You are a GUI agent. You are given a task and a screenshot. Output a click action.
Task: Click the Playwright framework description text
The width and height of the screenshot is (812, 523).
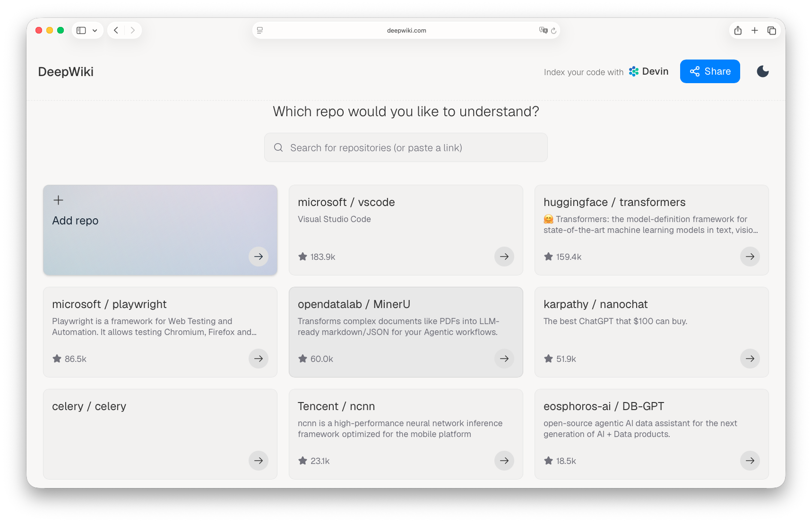pyautogui.click(x=155, y=326)
